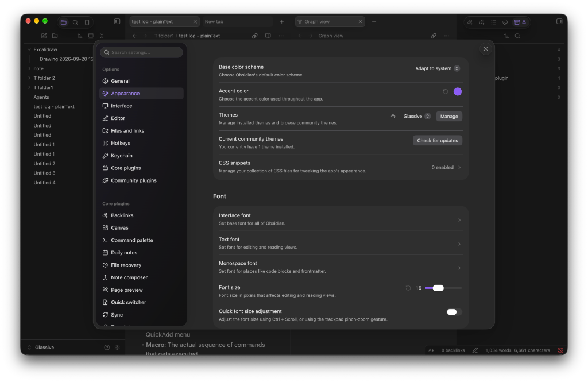Restore default font size icon
The width and height of the screenshot is (588, 382).
408,288
